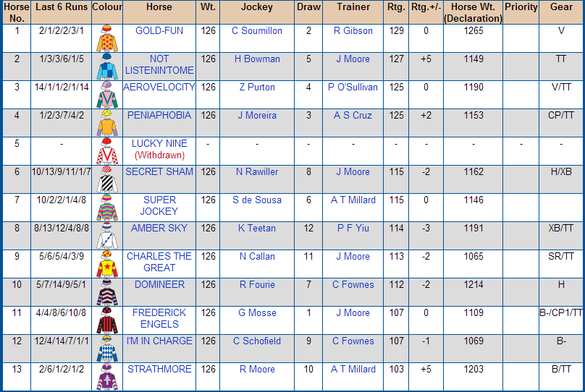This screenshot has height=392, width=585.
Task: Click AMBER SKY's white silks icon
Action: [107, 236]
